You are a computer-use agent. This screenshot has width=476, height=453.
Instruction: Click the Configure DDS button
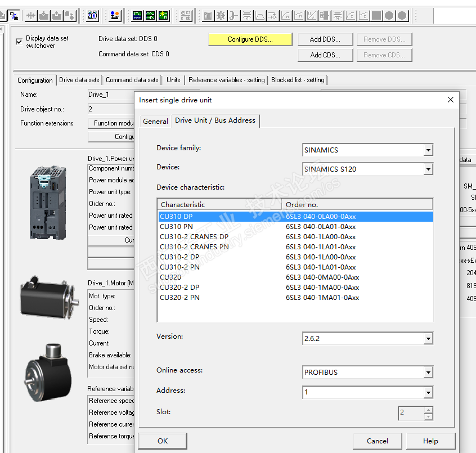pyautogui.click(x=250, y=39)
